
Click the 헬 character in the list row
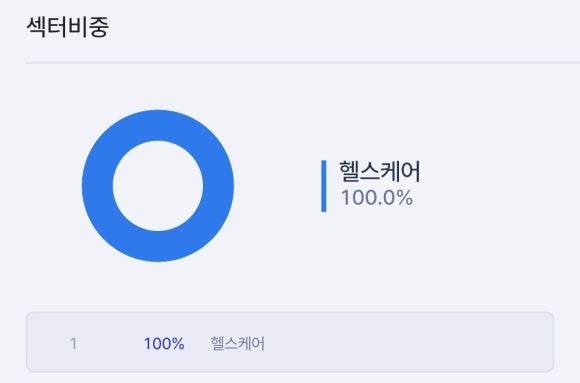[x=217, y=344]
